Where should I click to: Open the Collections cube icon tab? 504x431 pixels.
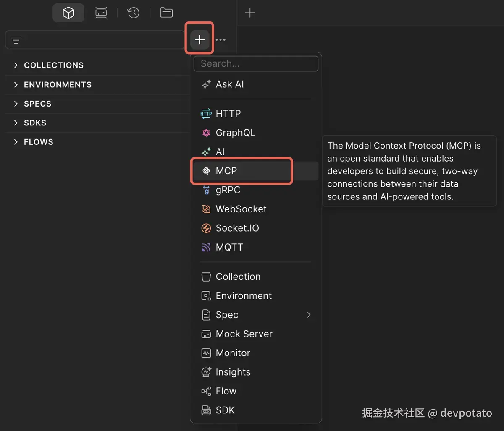68,13
